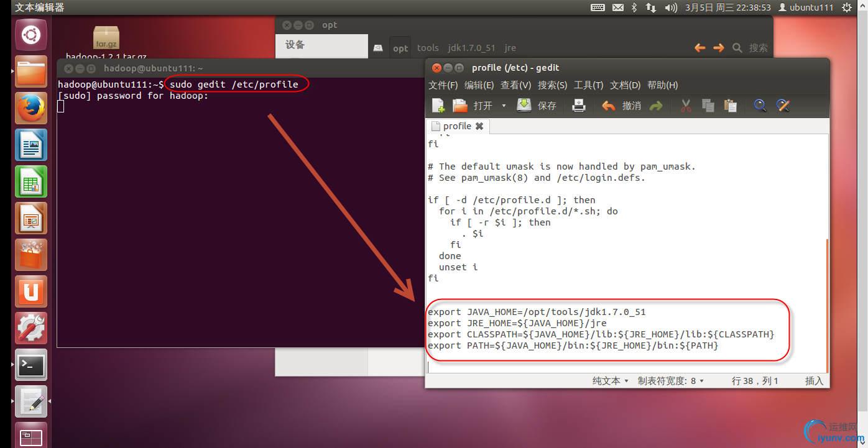Open the 纯文本 syntax mode dropdown

coord(611,381)
